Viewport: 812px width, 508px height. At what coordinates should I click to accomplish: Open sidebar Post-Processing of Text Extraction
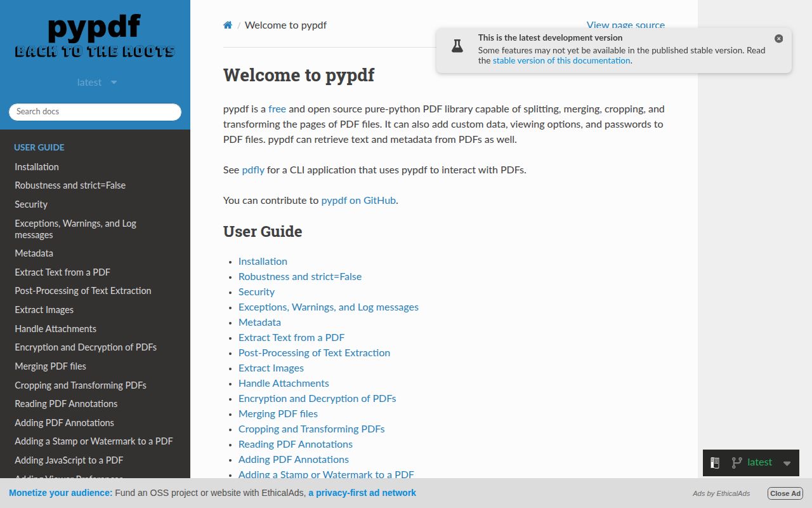click(x=83, y=291)
